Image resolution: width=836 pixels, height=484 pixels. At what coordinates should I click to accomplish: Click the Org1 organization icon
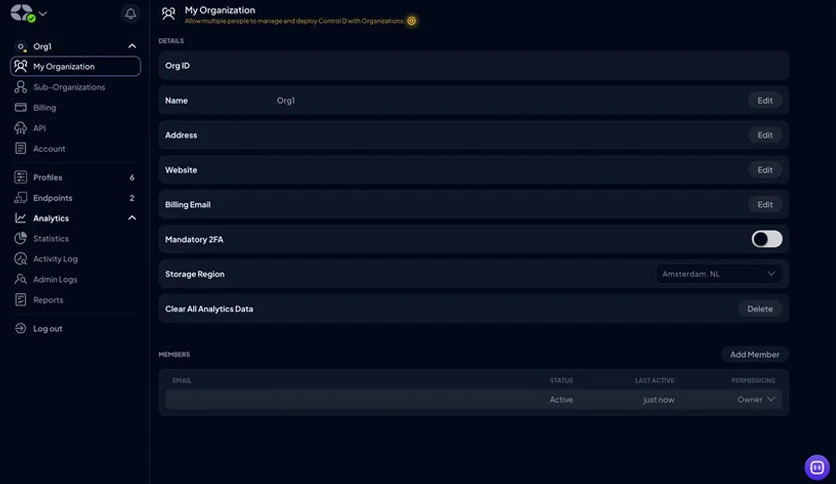21,46
